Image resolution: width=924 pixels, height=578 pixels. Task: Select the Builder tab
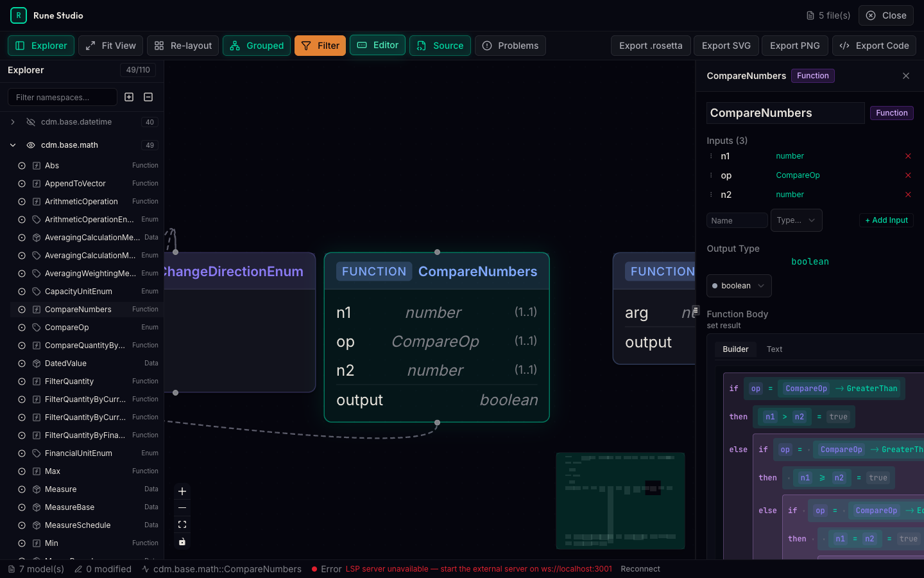735,349
